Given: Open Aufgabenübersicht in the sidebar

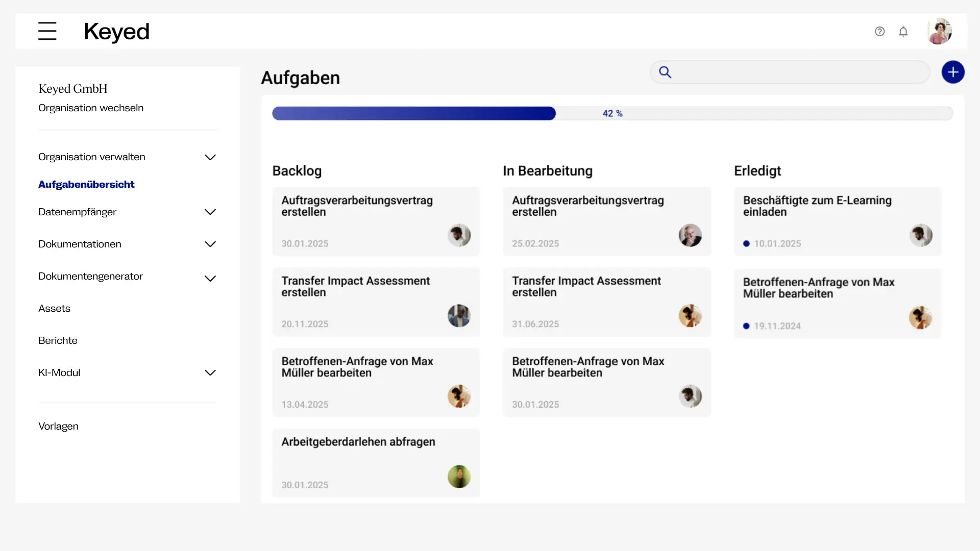Looking at the screenshot, I should tap(86, 184).
